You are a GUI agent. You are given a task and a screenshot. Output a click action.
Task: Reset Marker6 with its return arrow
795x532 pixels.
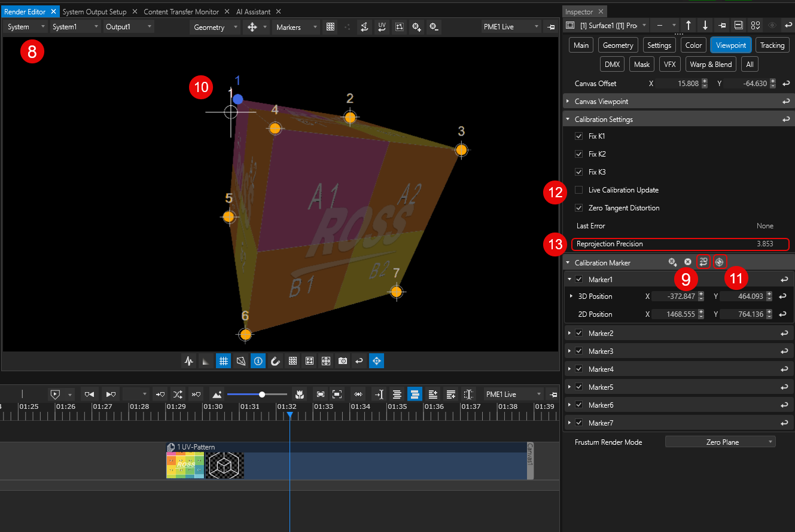pos(784,405)
